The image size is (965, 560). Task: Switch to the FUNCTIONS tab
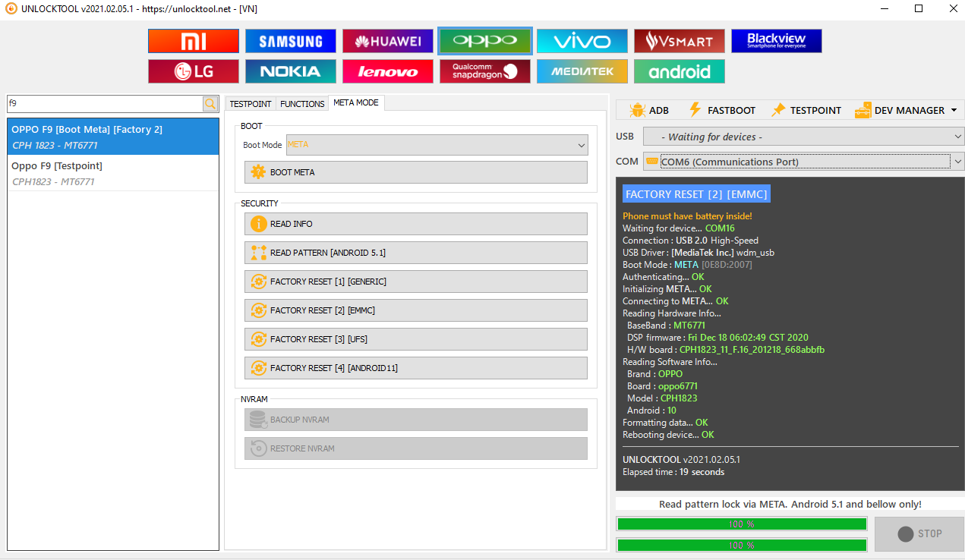(302, 104)
